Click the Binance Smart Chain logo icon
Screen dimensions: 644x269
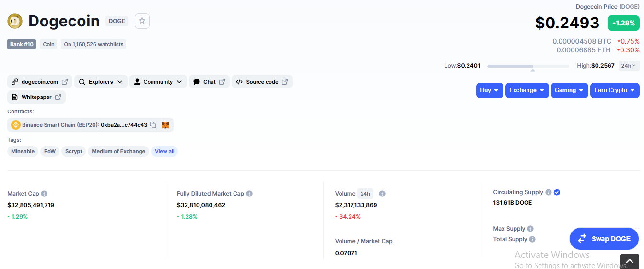[x=16, y=125]
